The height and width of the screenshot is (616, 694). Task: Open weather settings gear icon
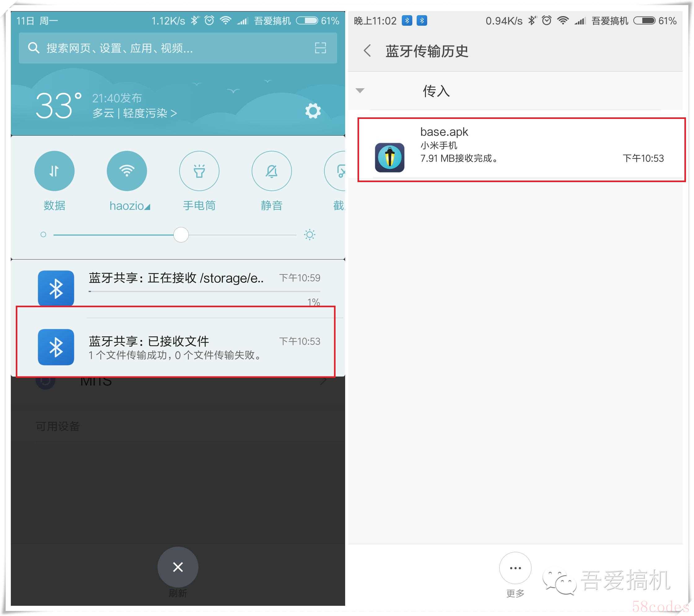(313, 111)
